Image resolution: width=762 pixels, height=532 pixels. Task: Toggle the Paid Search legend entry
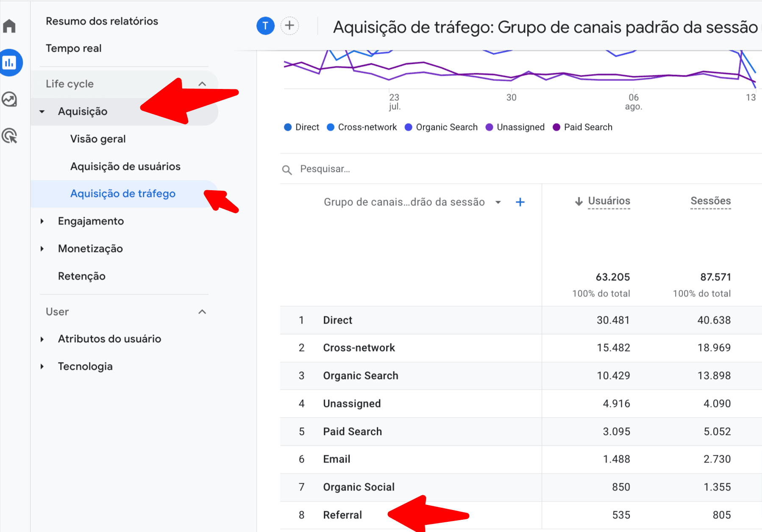pyautogui.click(x=583, y=127)
